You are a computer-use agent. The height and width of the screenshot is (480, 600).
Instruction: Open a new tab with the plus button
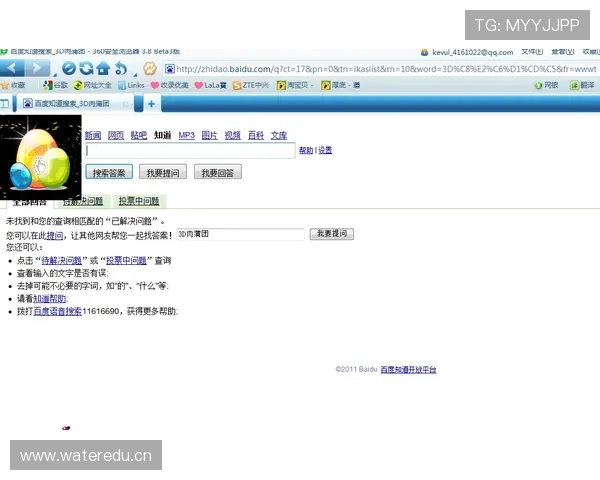[151, 103]
